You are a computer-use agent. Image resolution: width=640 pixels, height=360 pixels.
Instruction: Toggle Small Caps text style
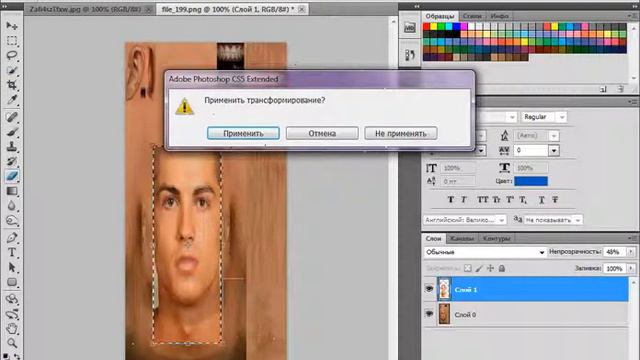496,200
